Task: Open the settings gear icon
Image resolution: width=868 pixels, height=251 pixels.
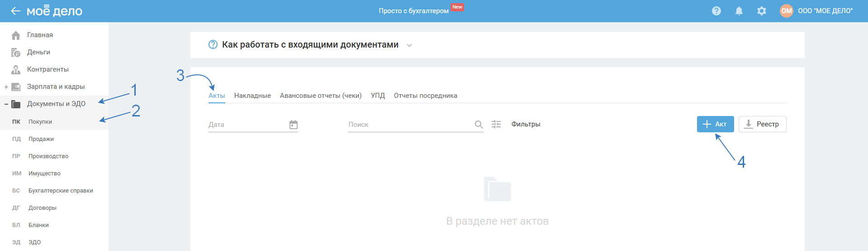Action: 762,11
